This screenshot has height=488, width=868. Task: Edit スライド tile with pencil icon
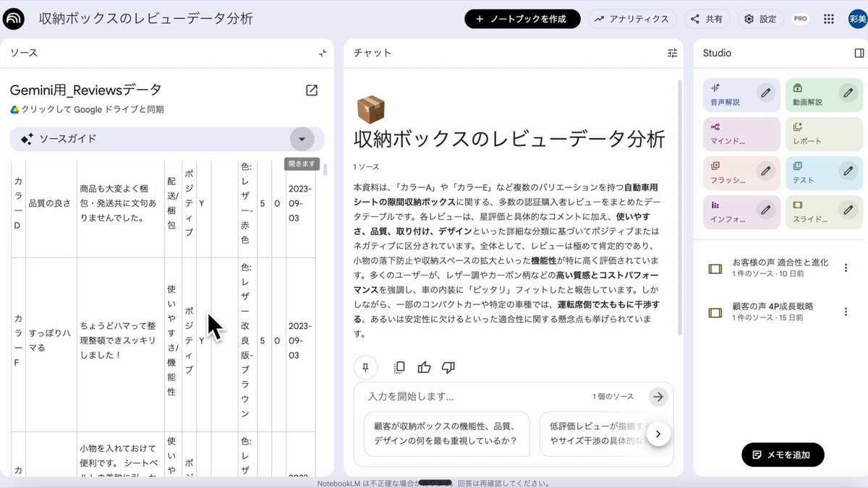point(848,210)
